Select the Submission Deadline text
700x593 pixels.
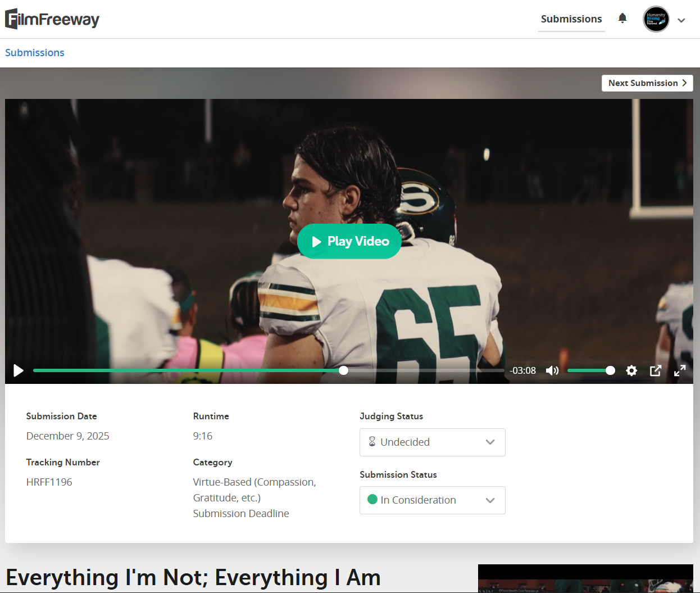[241, 514]
